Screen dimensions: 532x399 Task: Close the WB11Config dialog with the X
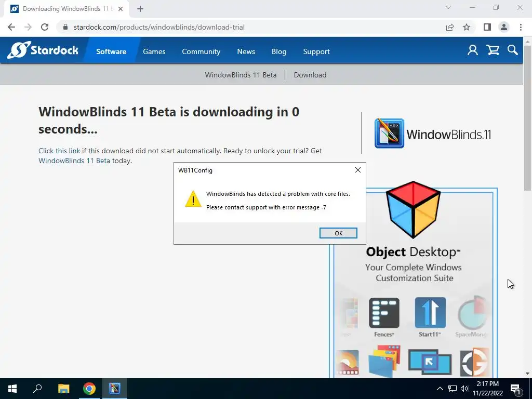(x=357, y=170)
